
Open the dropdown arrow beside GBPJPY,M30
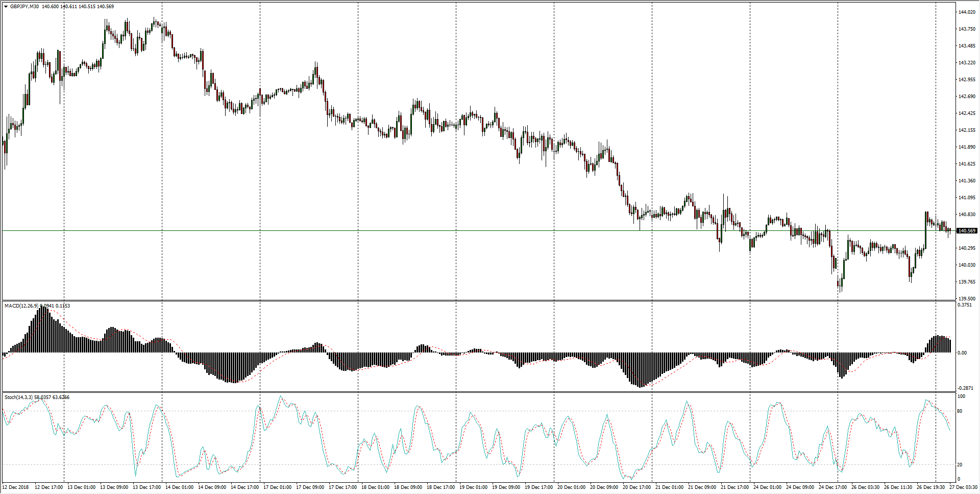[6, 7]
